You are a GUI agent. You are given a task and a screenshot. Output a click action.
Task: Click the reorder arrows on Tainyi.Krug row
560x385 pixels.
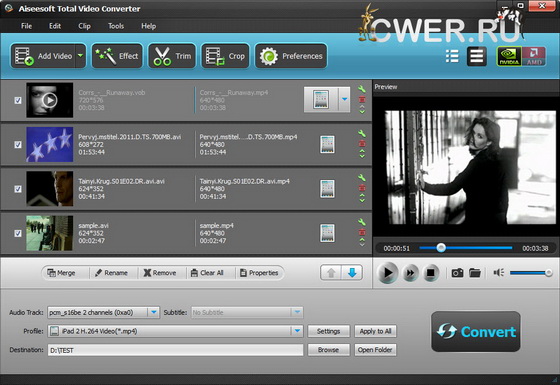click(362, 198)
